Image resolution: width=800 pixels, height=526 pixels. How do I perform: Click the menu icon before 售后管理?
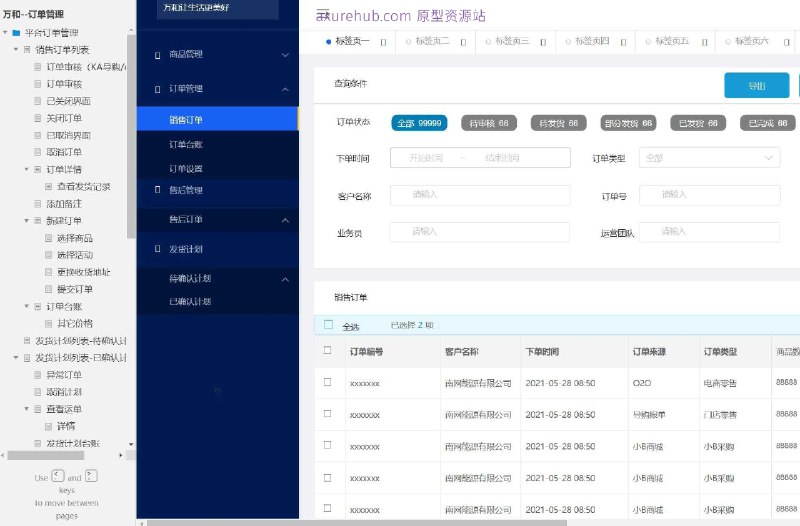[157, 190]
